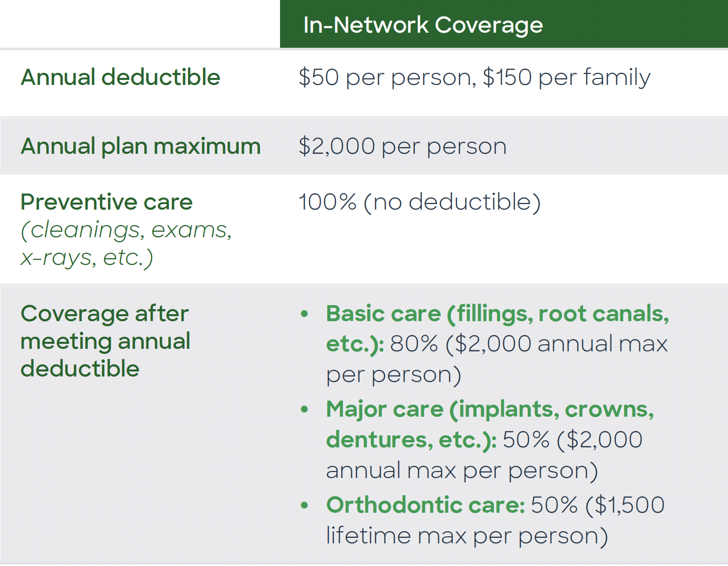The width and height of the screenshot is (728, 566).
Task: Select the Major care (implants, crowns) heading
Action: [x=490, y=409]
